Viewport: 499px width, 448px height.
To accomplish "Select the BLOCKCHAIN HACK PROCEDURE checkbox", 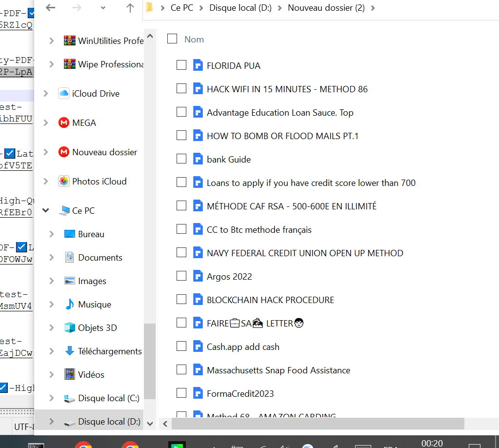I will 181,299.
